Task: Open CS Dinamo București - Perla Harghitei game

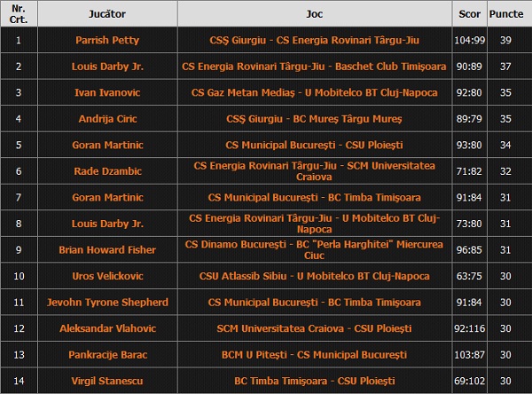Action: click(314, 251)
